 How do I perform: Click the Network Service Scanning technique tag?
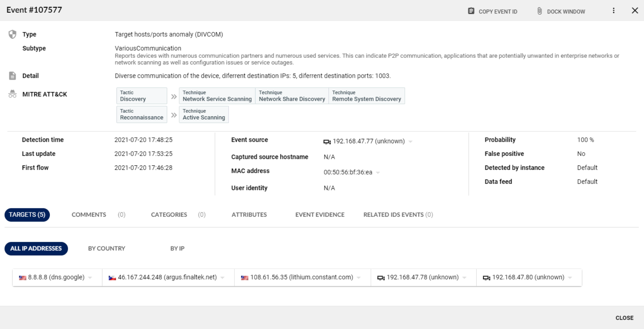[217, 96]
